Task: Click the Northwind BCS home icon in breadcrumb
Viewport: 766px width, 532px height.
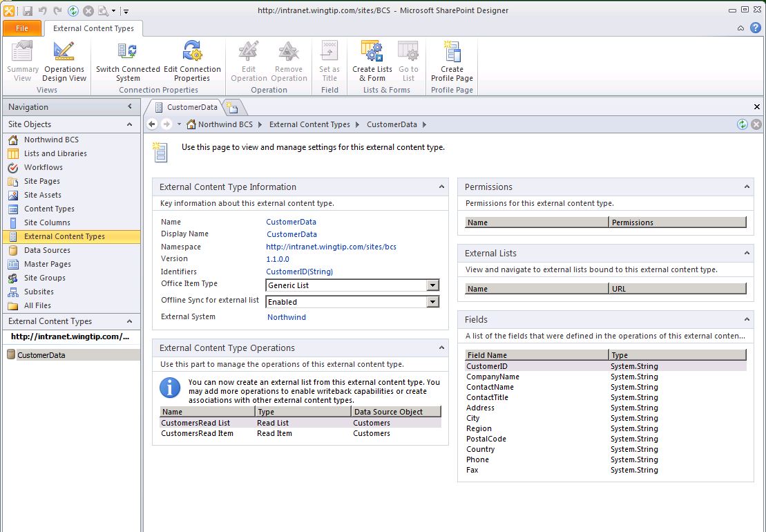Action: point(191,124)
